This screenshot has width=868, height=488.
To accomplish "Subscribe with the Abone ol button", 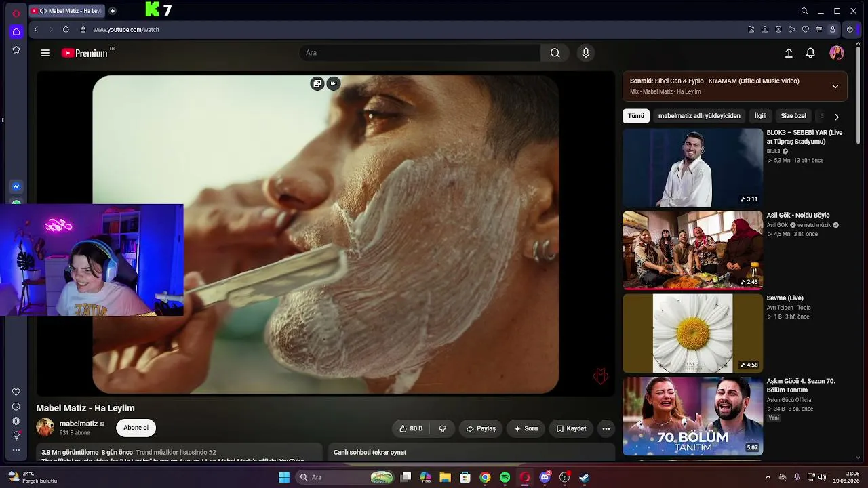I will pyautogui.click(x=136, y=428).
